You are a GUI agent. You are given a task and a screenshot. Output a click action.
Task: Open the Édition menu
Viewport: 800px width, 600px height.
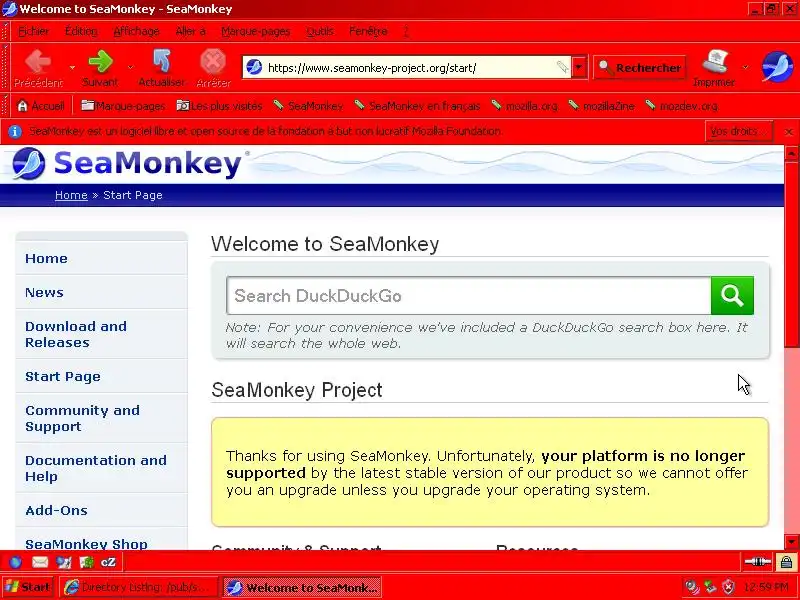tap(81, 31)
